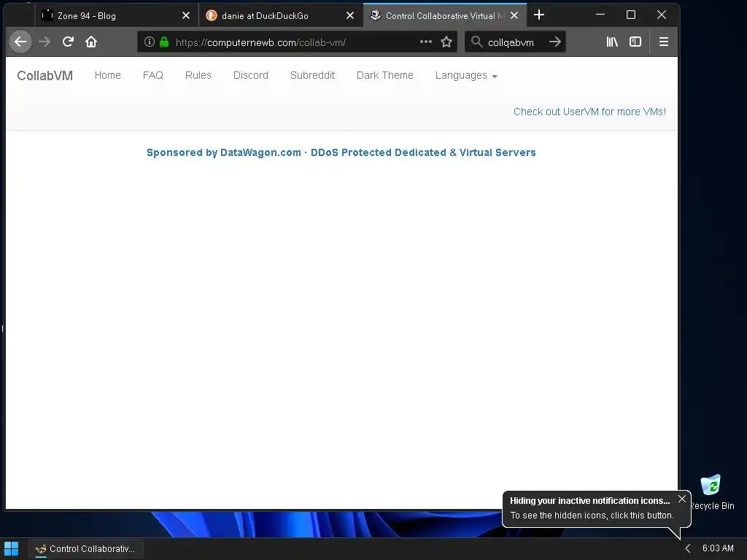Switch to Dark Theme
Screen dimensions: 747x560
coord(385,75)
